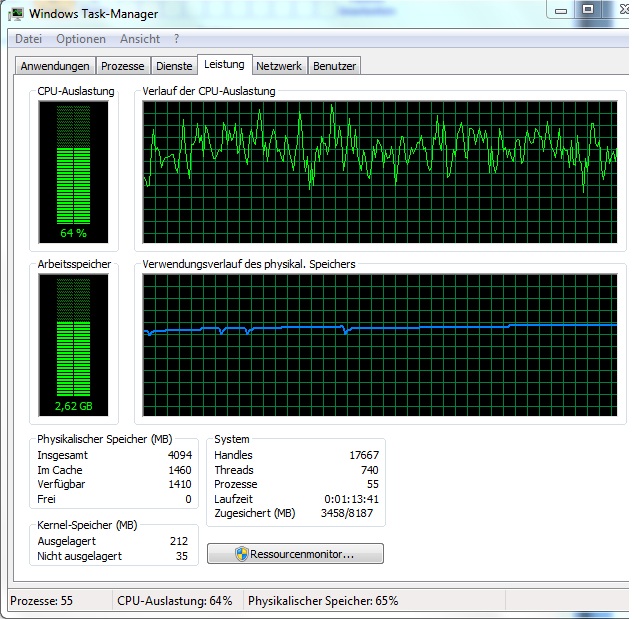Click status bar entry 'Prozesse: 55'
This screenshot has height=619, width=634.
41,601
